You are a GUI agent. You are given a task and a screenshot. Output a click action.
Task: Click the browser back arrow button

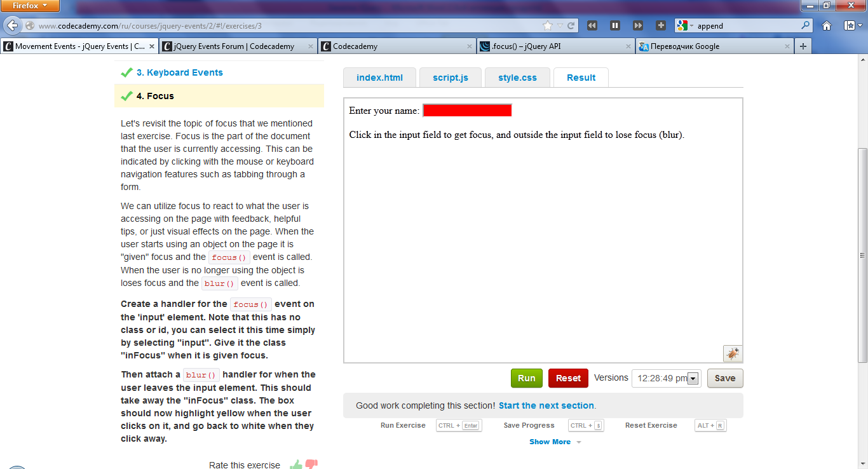coord(11,25)
